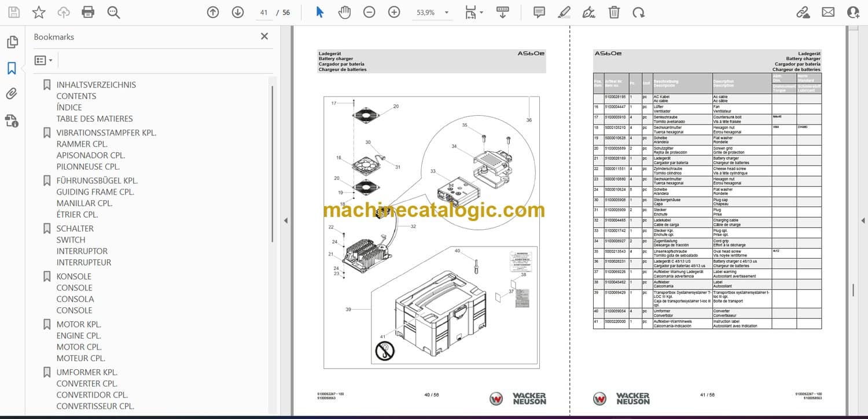868x419 pixels.
Task: Click the bookmark icon beside MOTOR KPL.
Action: pyautogui.click(x=47, y=325)
